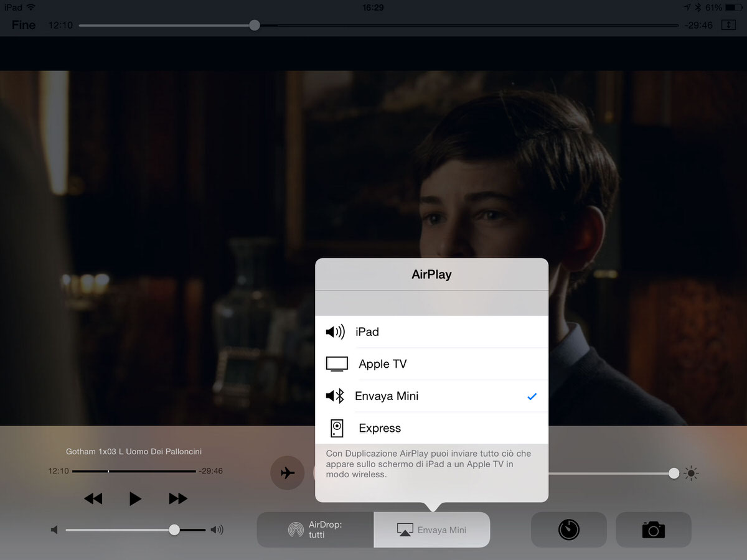Click the -29:46 remaining time at top
747x560 pixels.
698,25
